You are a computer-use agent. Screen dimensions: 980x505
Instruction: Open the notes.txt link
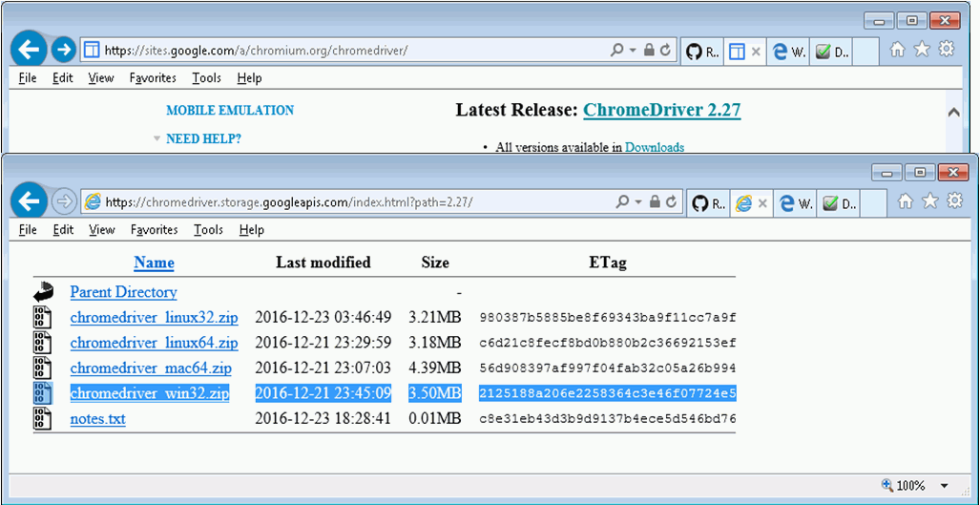point(97,419)
